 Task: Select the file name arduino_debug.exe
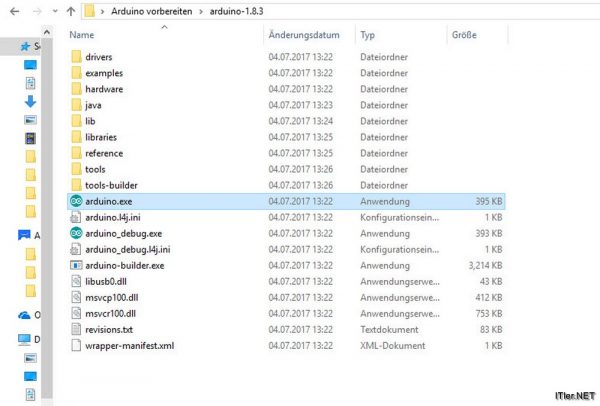tap(124, 233)
